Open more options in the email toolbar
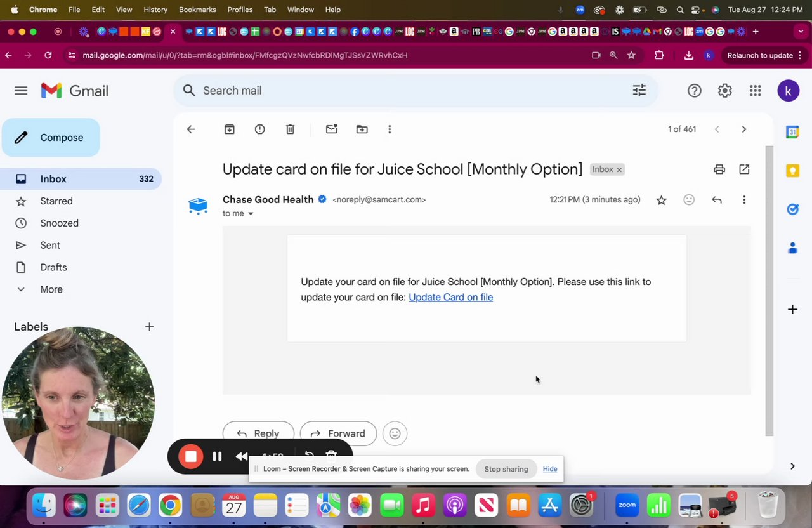 [390, 129]
